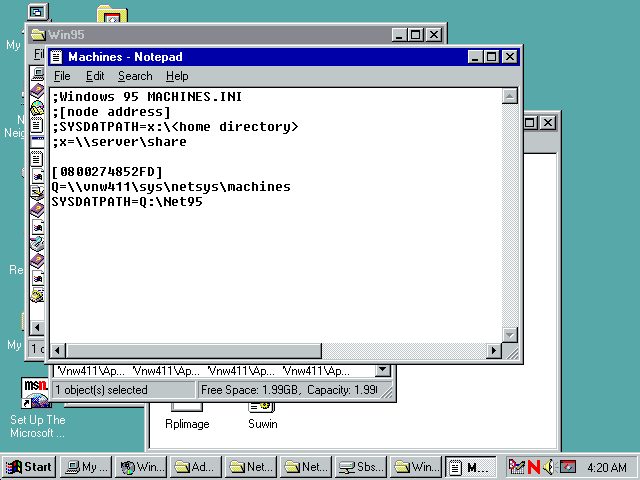
Task: Click the left scroll arrow in Win95 window
Action: (x=37, y=327)
